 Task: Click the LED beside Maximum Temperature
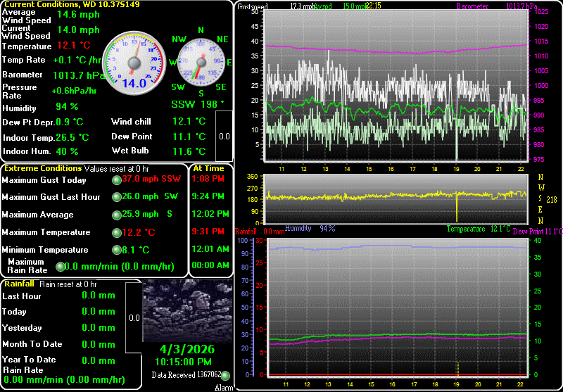(x=117, y=232)
